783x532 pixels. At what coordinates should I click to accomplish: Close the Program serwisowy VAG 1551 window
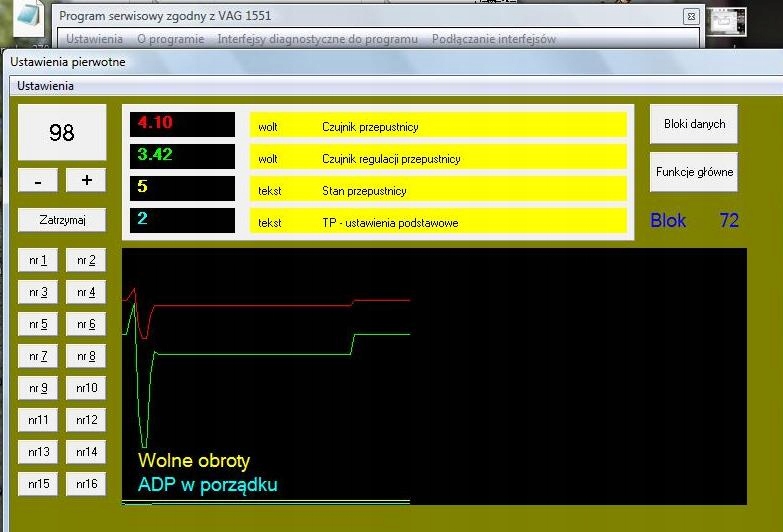(690, 17)
